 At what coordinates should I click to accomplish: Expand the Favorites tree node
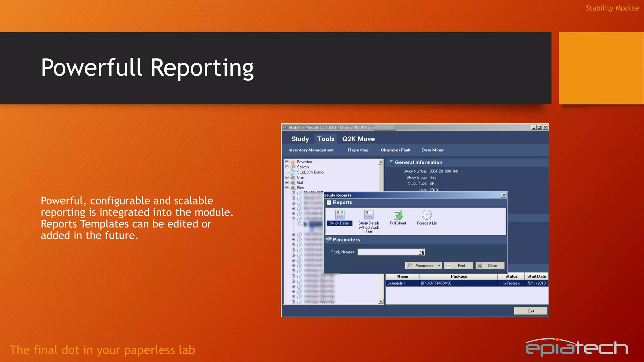point(287,162)
